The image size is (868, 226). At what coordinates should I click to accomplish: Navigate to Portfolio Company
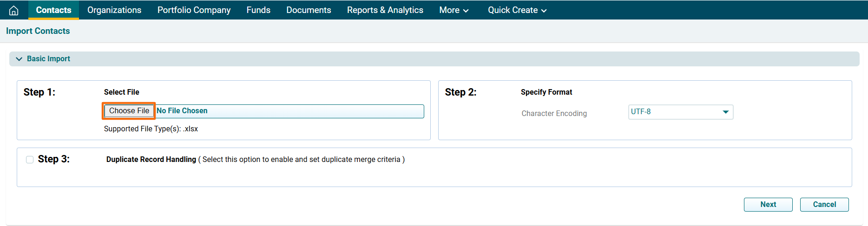pos(194,10)
